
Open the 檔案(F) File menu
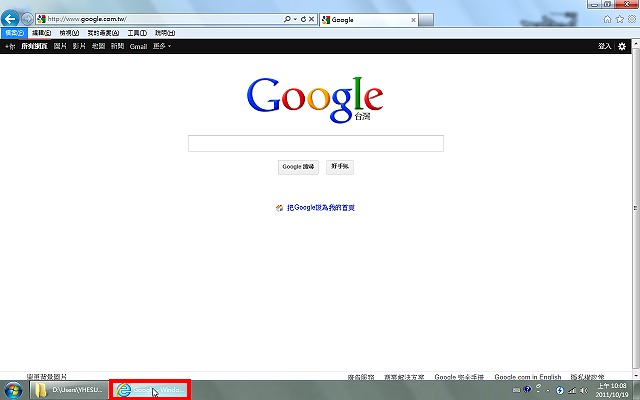tap(14, 33)
